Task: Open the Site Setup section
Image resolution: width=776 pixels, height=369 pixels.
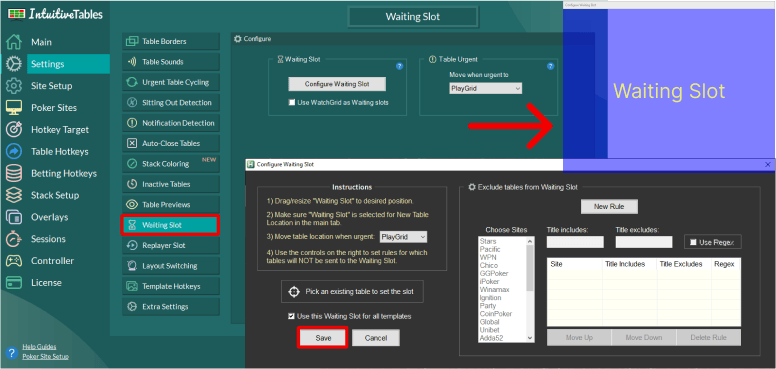Action: [51, 86]
